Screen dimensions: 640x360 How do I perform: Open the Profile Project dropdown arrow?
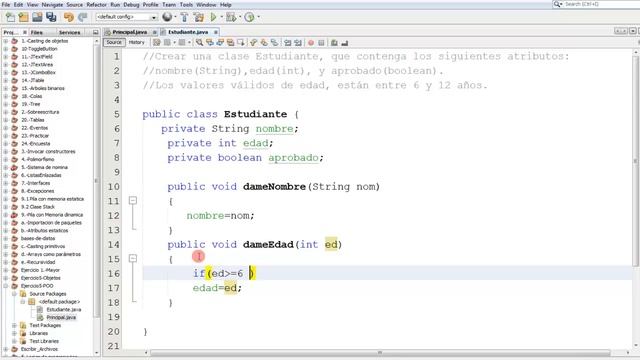click(x=259, y=17)
